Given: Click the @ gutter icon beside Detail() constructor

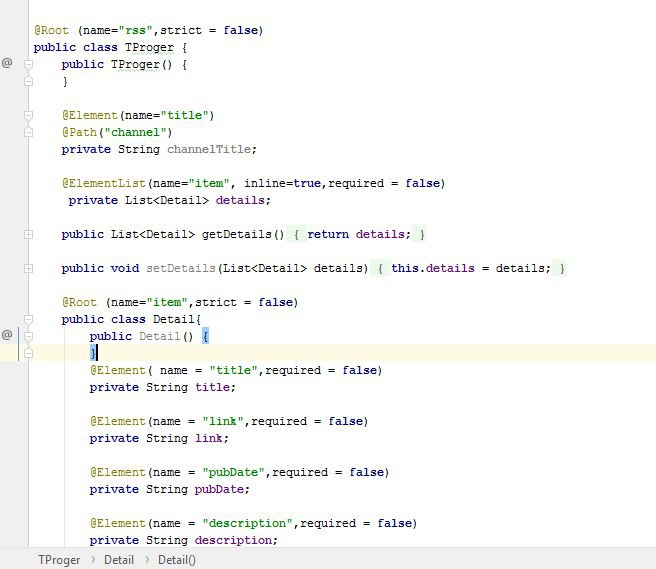Looking at the screenshot, I should (x=7, y=334).
